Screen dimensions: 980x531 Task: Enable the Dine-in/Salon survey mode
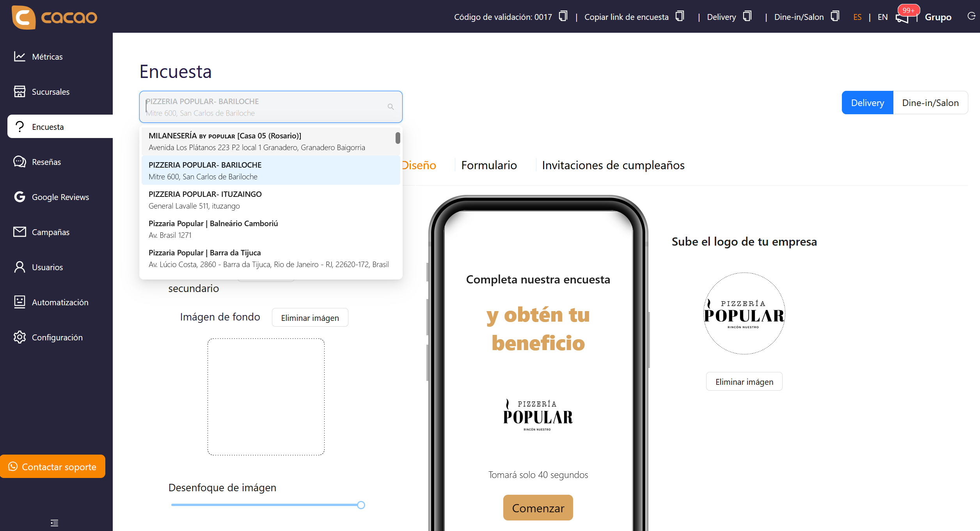click(x=931, y=103)
